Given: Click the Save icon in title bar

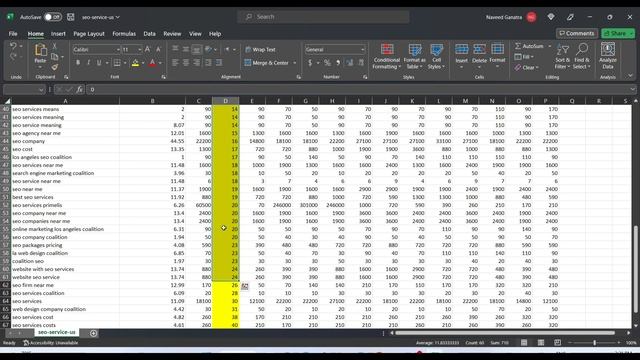Looking at the screenshot, I should point(71,17).
